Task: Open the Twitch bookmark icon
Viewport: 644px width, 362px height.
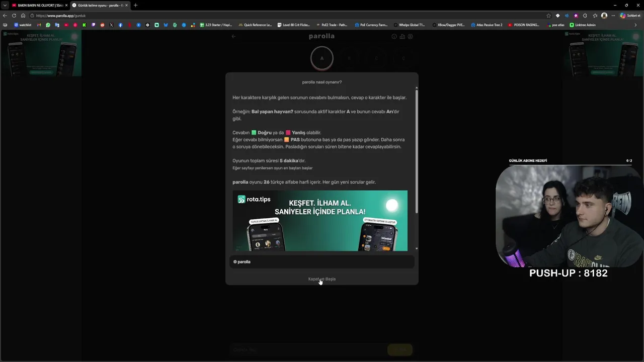Action: coord(94,25)
